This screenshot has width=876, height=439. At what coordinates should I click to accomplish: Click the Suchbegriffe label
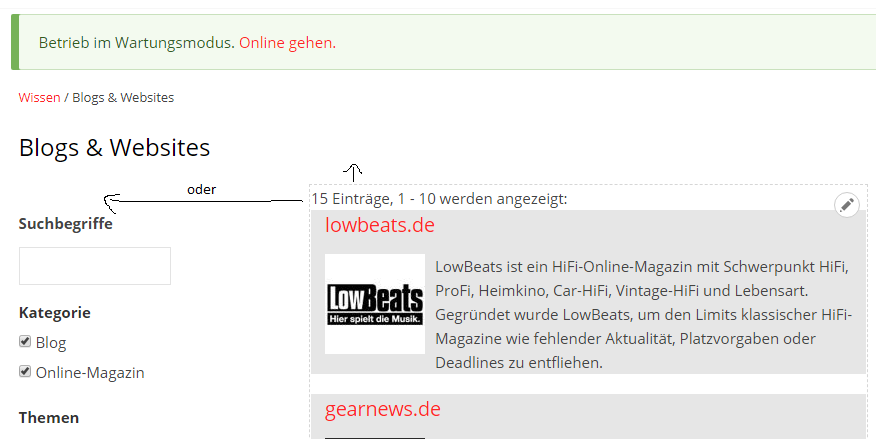point(65,223)
